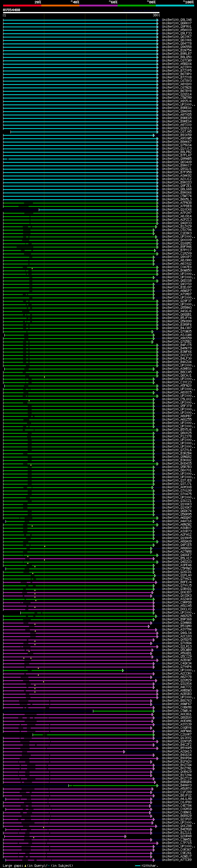
Task: Click hit label UniRef100_B4PJT5
Action: pyautogui.click(x=177, y=345)
